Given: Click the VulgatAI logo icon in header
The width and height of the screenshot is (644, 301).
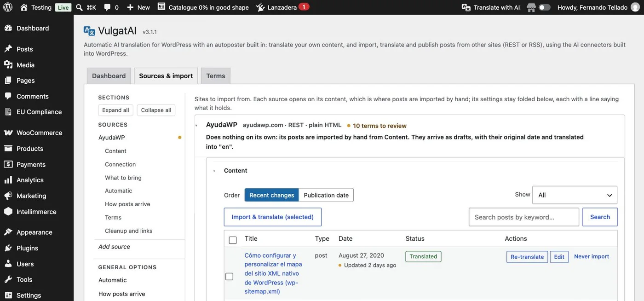Looking at the screenshot, I should 89,31.
